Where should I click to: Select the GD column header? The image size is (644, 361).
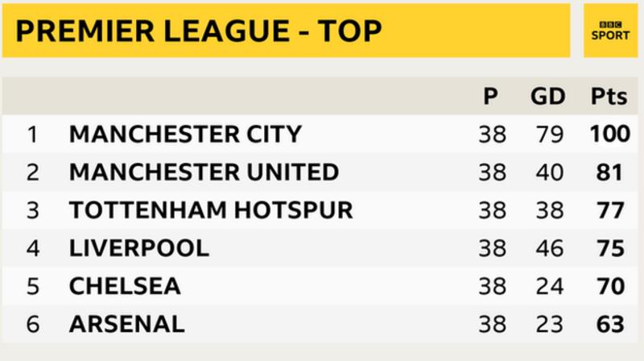point(548,96)
